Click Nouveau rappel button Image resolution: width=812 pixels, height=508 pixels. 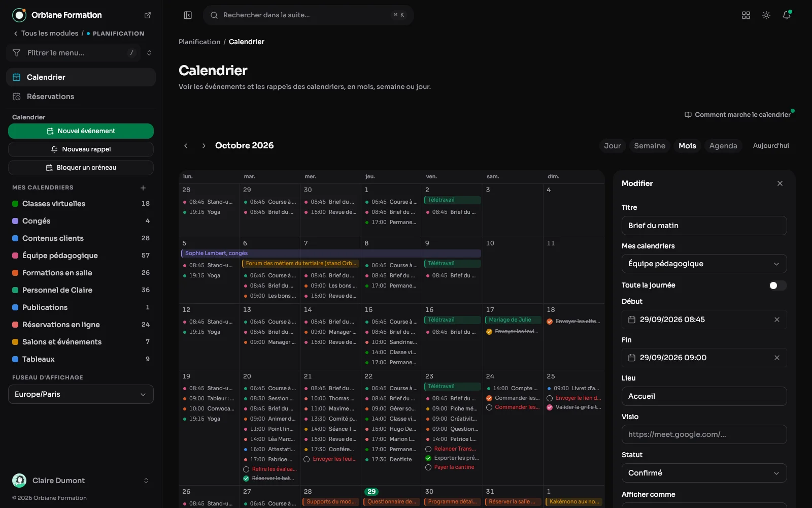point(81,149)
